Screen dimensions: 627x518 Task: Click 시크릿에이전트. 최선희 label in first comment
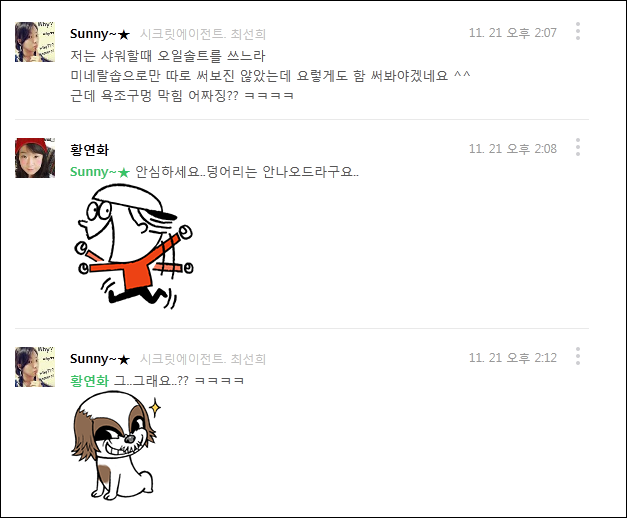(203, 34)
